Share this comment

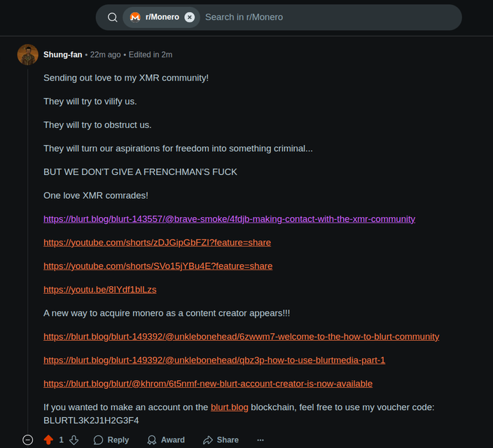coord(221,440)
